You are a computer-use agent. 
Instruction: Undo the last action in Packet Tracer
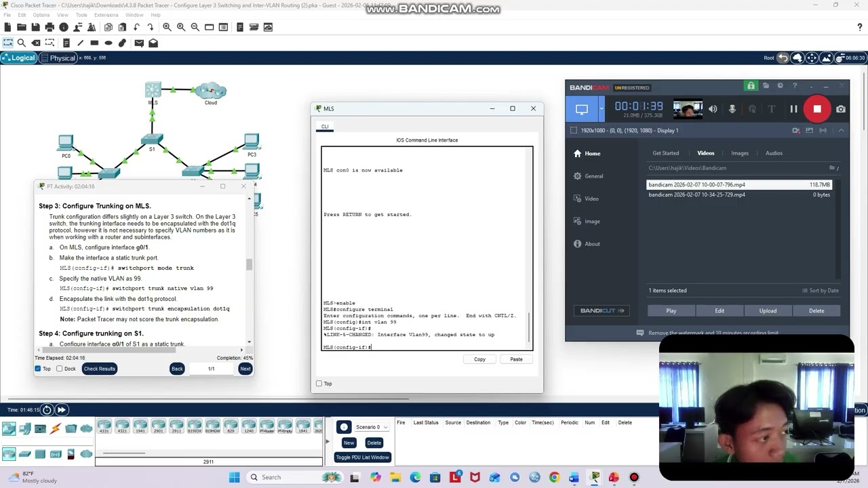pyautogui.click(x=137, y=27)
